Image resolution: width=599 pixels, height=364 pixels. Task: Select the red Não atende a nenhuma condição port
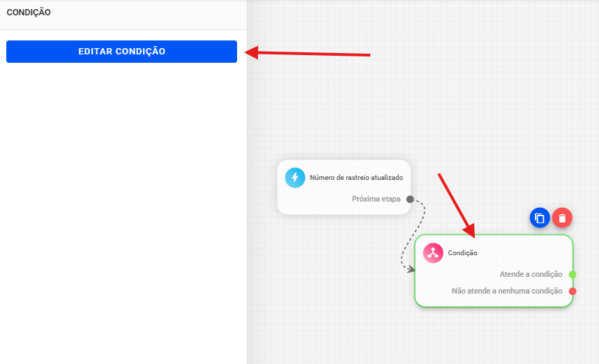[573, 291]
